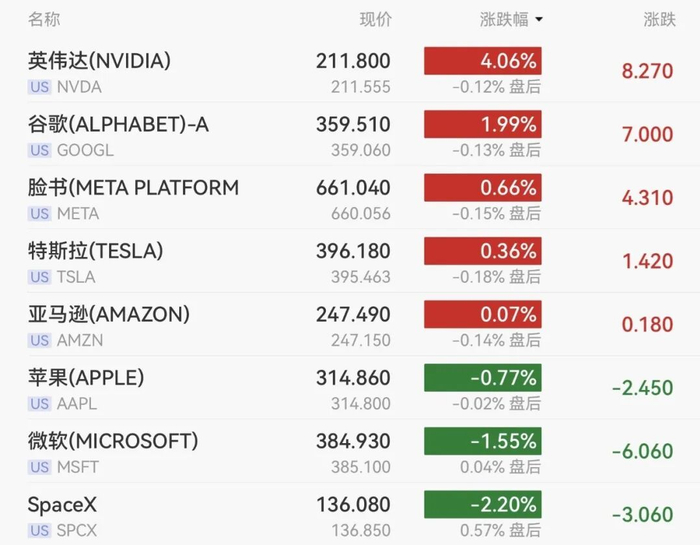Toggle sort arrow next to 涨跌幅

539,20
